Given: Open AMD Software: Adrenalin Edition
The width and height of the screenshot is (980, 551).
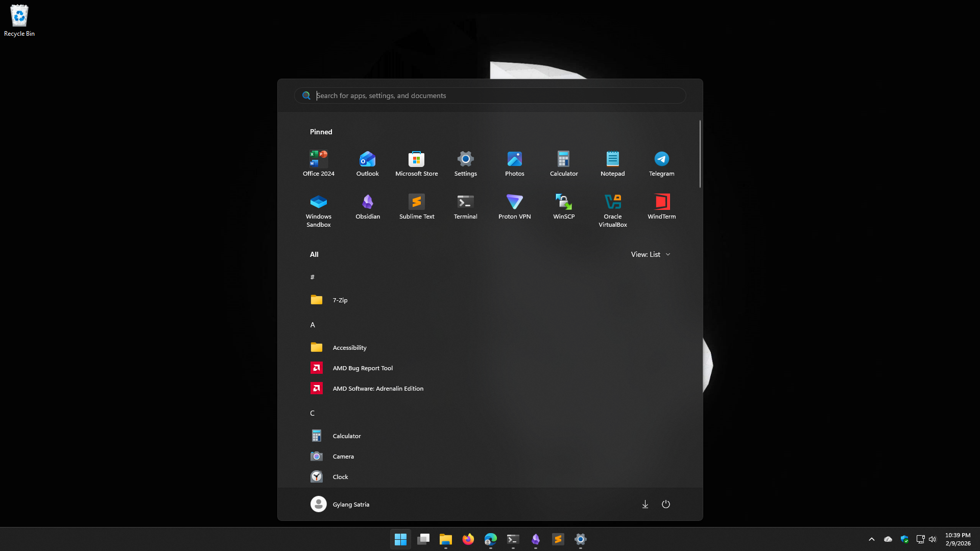Looking at the screenshot, I should pyautogui.click(x=377, y=389).
